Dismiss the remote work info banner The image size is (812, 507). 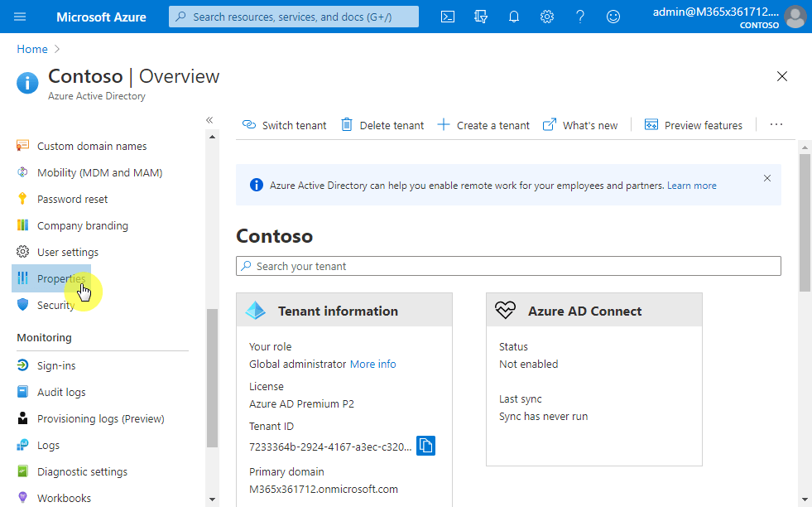tap(767, 178)
